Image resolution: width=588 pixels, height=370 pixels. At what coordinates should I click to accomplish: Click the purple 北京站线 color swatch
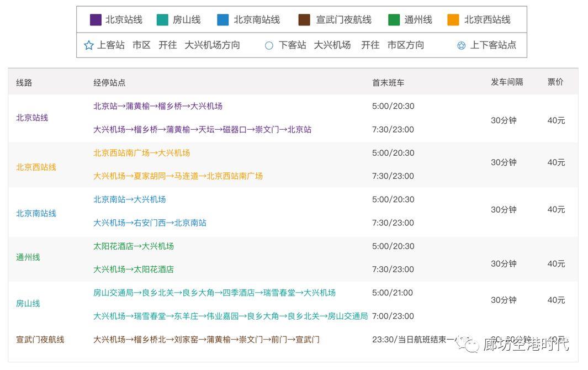[x=96, y=20]
